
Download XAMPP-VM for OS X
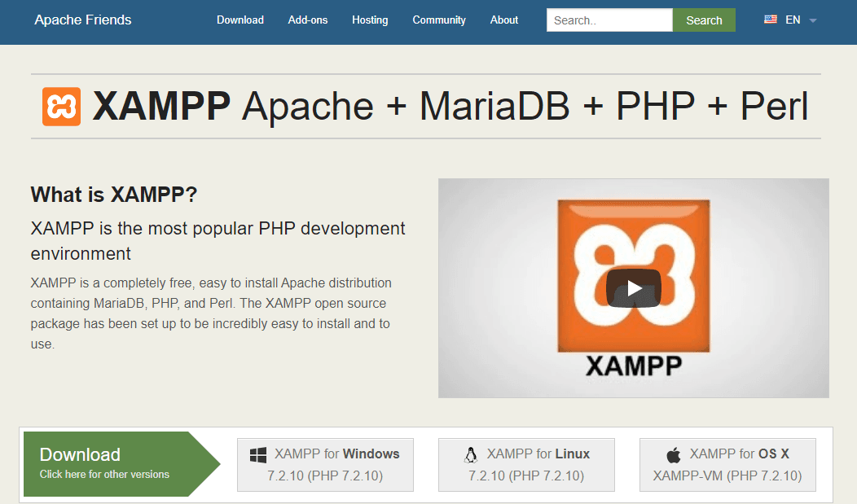tap(727, 465)
